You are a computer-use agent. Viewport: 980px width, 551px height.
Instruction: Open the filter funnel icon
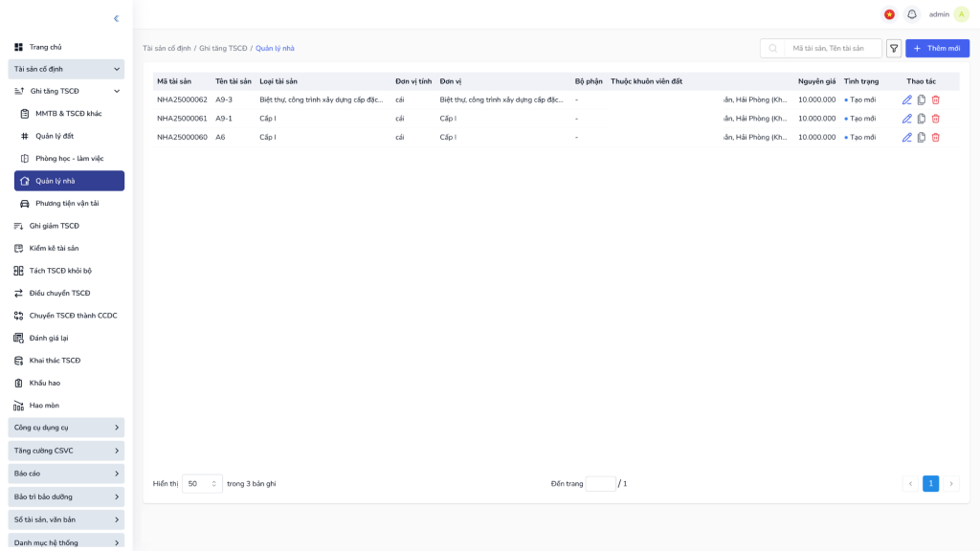pos(894,49)
